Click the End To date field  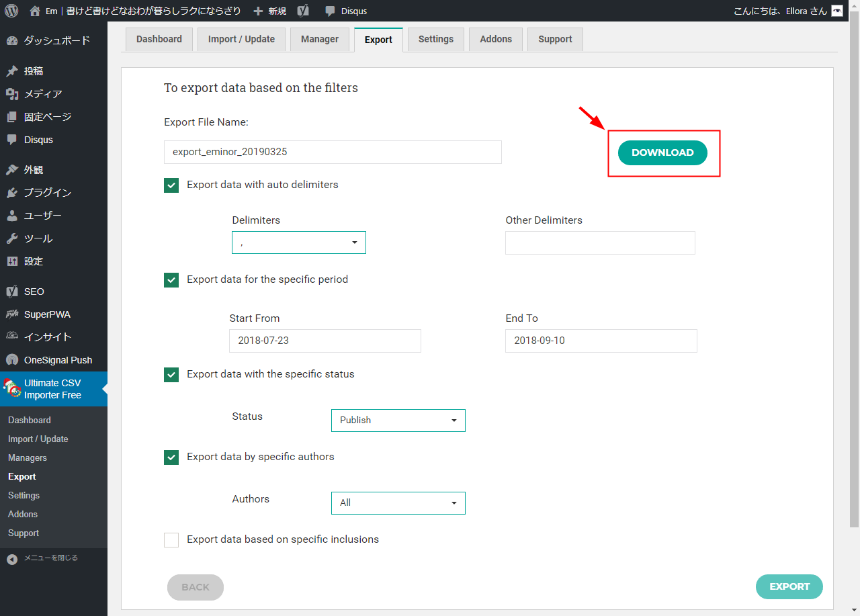(x=601, y=341)
